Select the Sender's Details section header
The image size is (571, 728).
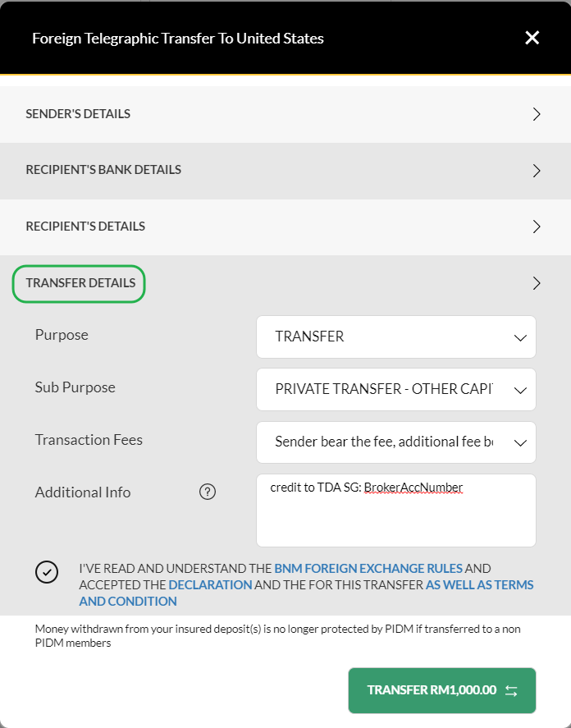pos(78,114)
